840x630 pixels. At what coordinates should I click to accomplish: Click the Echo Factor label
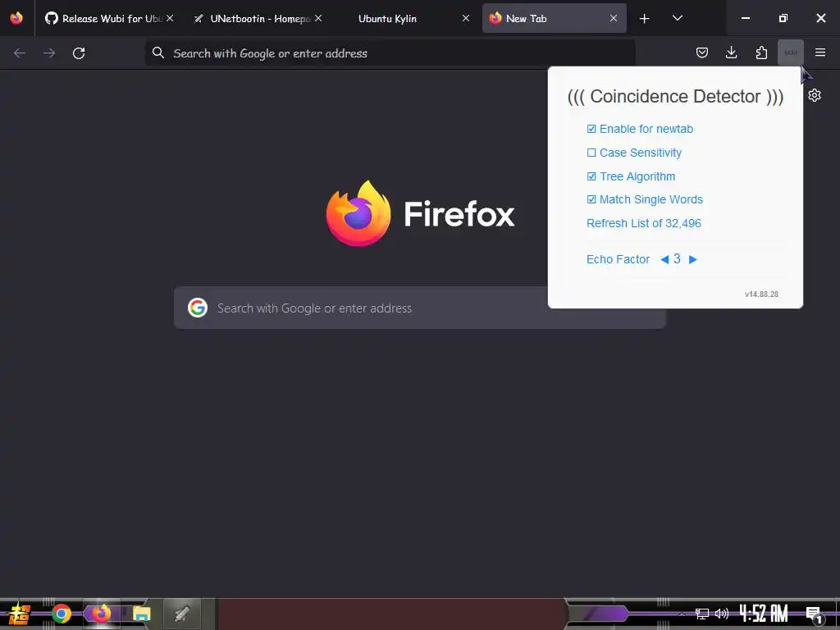coord(618,260)
